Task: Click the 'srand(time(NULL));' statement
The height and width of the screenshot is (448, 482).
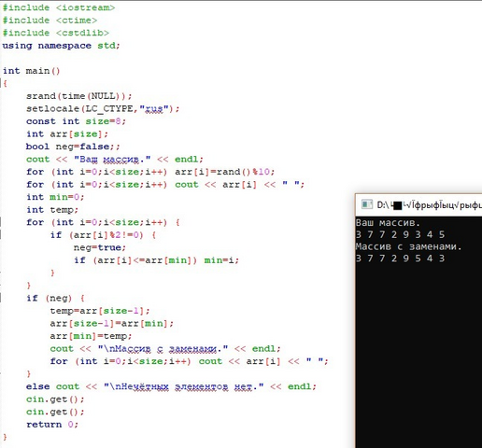Action: [x=79, y=96]
